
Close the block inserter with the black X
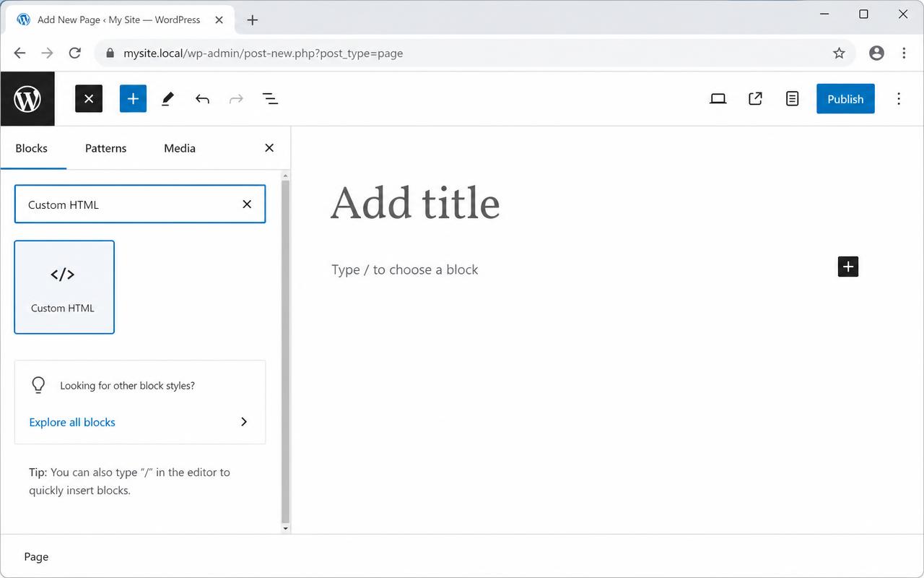[x=89, y=99]
